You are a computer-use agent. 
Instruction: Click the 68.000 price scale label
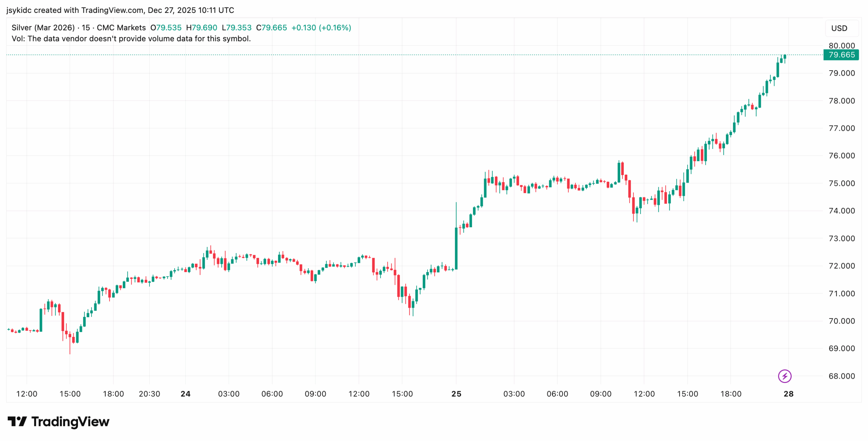842,376
